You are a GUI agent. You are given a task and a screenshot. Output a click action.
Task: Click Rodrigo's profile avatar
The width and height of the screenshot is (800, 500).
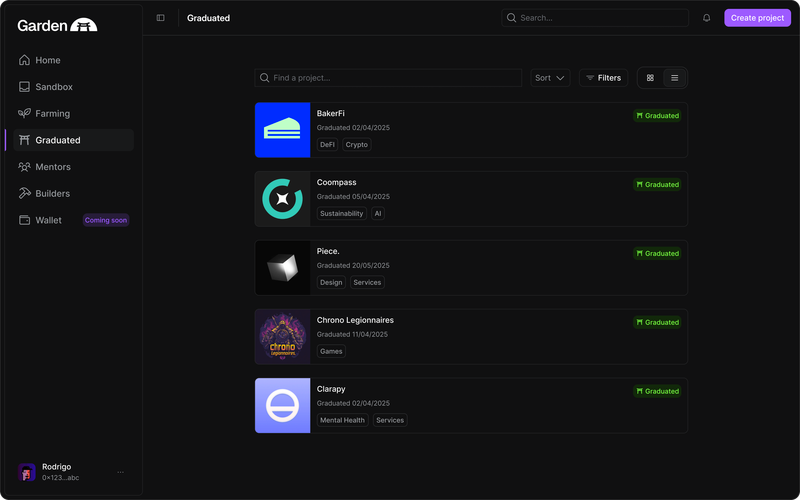coord(27,472)
